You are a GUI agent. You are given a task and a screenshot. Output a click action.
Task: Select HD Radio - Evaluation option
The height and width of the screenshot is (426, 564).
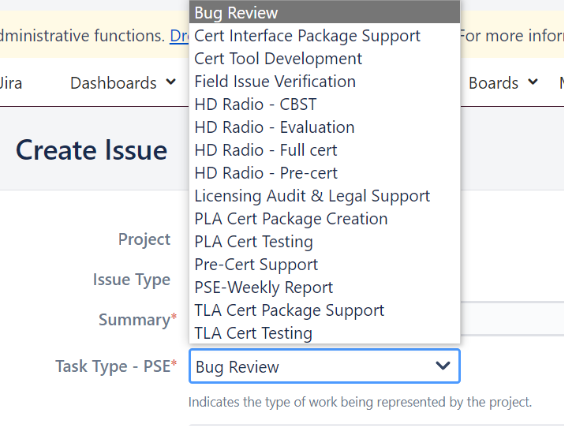click(324, 127)
